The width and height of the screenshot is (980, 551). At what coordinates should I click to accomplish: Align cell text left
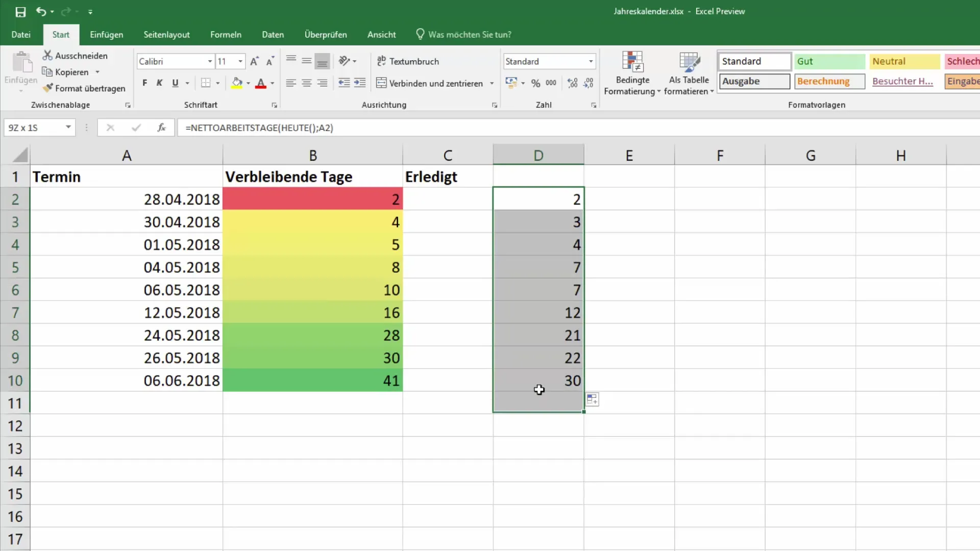(291, 83)
